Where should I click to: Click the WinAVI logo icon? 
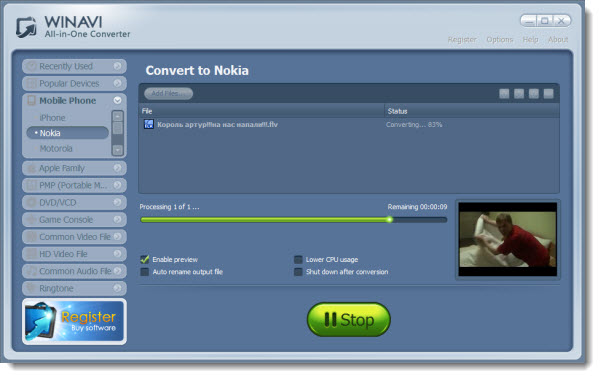26,27
